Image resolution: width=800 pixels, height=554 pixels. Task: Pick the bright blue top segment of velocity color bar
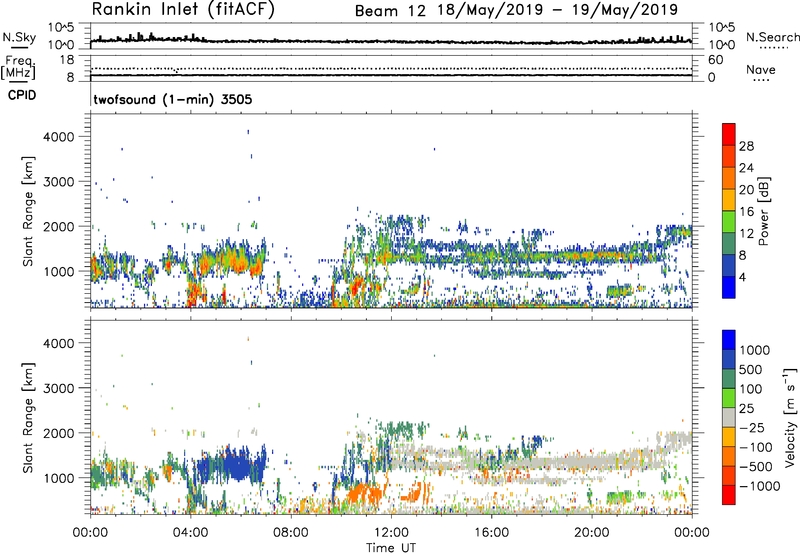pyautogui.click(x=729, y=340)
